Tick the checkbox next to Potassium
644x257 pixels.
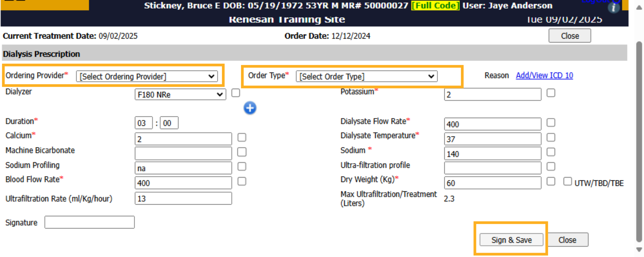(x=551, y=93)
